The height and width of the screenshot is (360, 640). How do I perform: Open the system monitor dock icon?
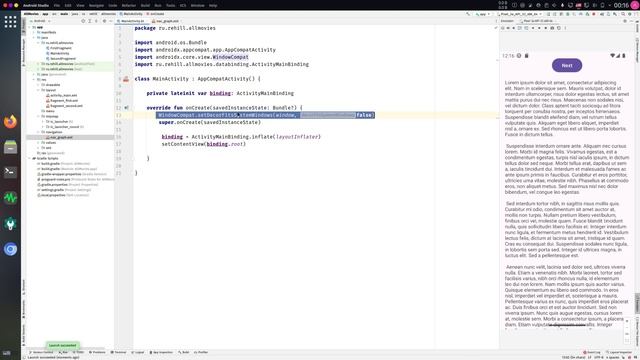pos(10,198)
